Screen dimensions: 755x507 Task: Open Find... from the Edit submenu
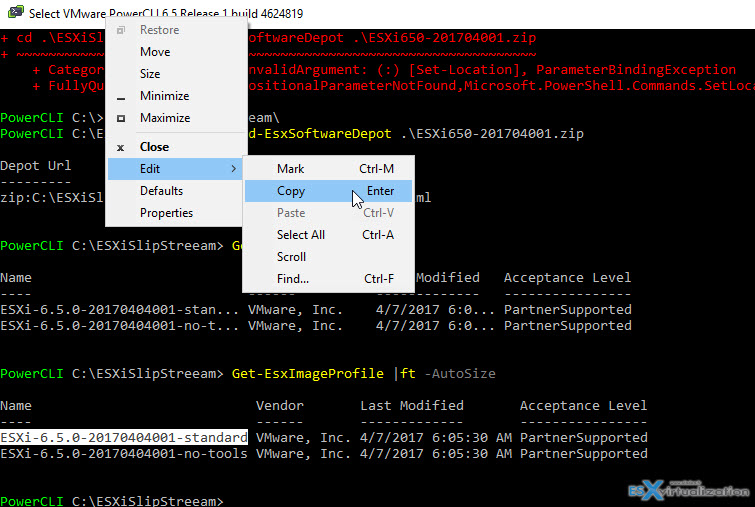pyautogui.click(x=293, y=279)
